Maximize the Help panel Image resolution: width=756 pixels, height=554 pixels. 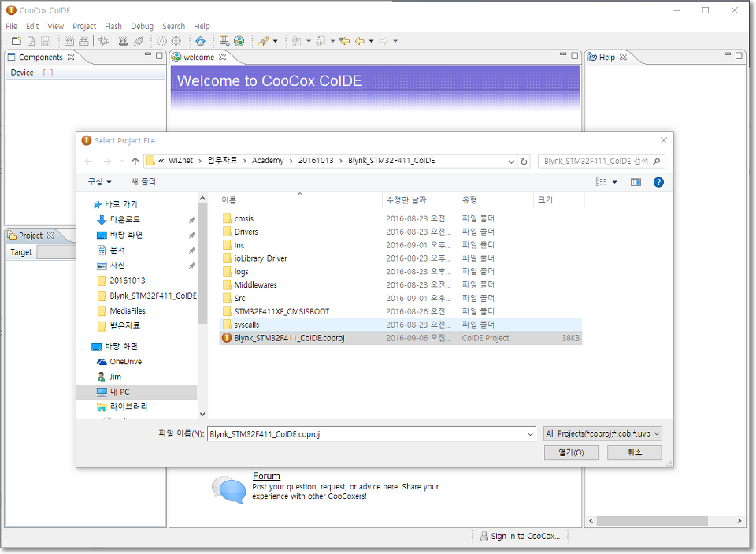[739, 55]
